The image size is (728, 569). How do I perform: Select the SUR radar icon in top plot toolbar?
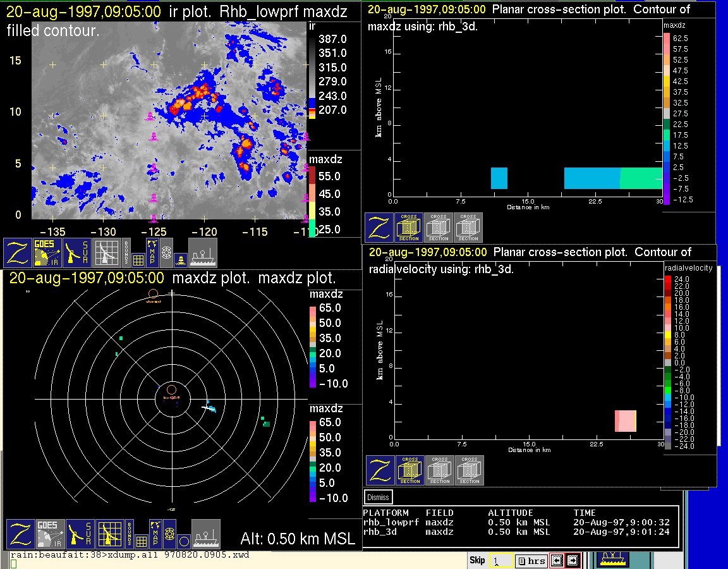pyautogui.click(x=78, y=252)
